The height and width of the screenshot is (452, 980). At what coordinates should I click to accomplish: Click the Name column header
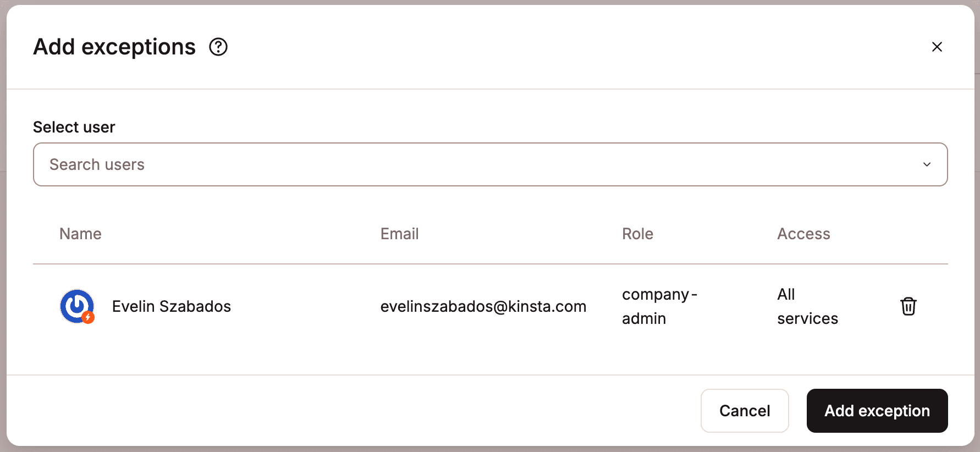tap(80, 234)
